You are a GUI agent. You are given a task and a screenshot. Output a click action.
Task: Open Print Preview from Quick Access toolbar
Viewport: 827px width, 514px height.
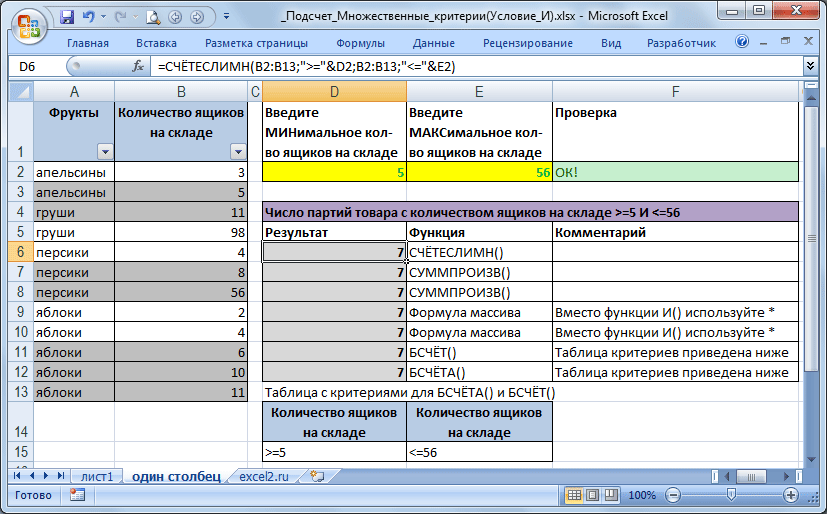tap(152, 17)
